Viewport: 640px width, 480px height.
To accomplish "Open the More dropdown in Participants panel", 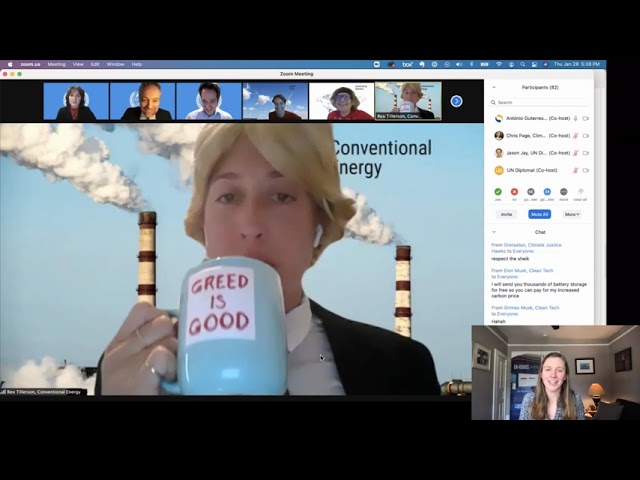I will pyautogui.click(x=572, y=214).
